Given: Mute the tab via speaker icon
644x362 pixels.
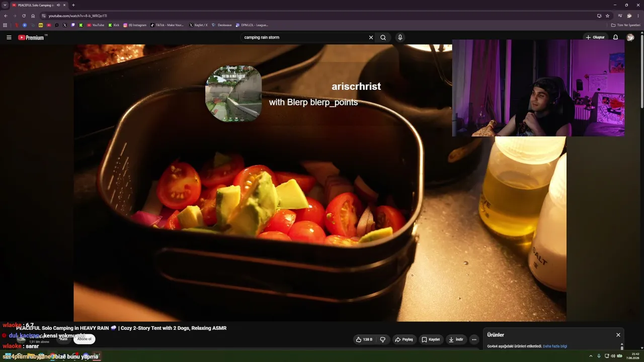Looking at the screenshot, I should coord(58,5).
